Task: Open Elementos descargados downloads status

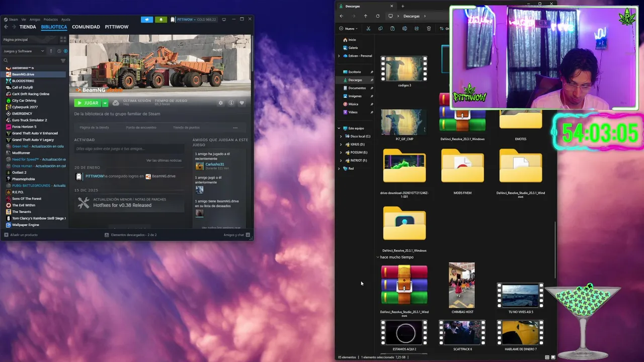Action: (131, 235)
